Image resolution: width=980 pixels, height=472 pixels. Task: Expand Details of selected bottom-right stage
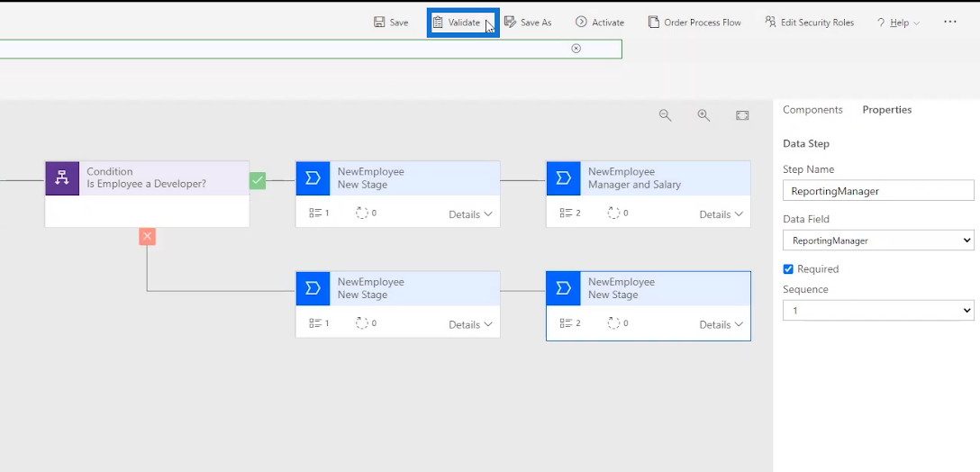(x=721, y=324)
